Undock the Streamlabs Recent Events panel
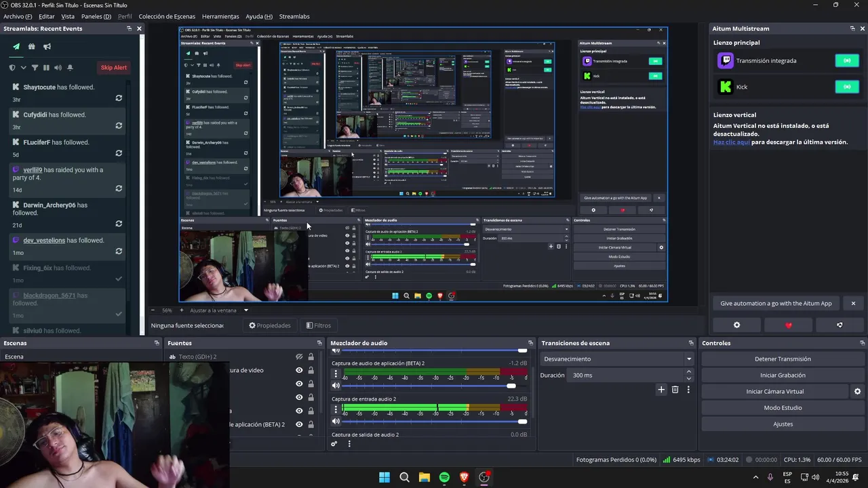 coord(129,28)
